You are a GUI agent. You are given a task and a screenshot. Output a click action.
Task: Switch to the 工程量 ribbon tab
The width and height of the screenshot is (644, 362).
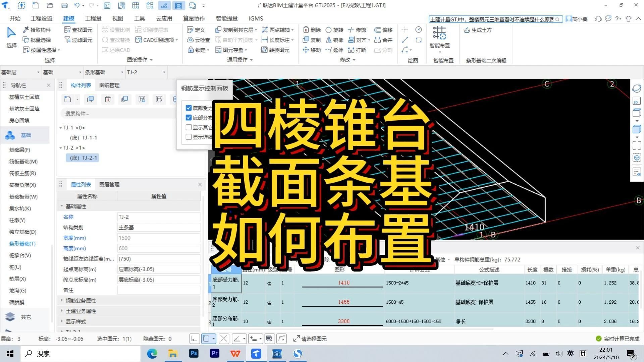coord(93,18)
